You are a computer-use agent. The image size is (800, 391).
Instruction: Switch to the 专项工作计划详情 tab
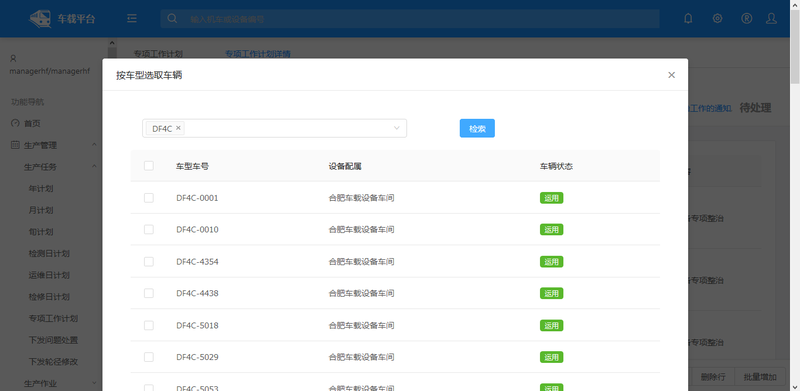[x=258, y=54]
